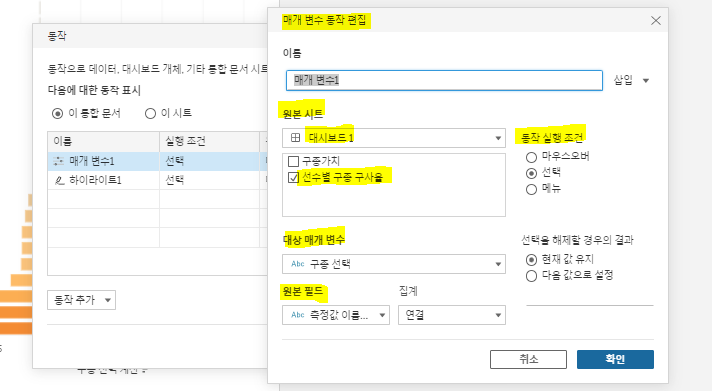Viewport: 712px width, 391px height.
Task: Uncheck the 선수별 구종 구사율 checkbox
Action: click(293, 177)
